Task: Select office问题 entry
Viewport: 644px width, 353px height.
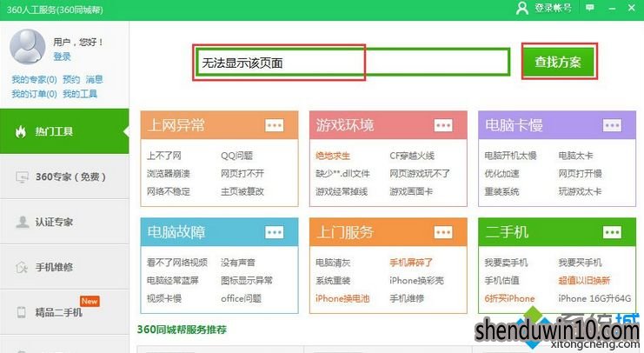Action: click(241, 298)
